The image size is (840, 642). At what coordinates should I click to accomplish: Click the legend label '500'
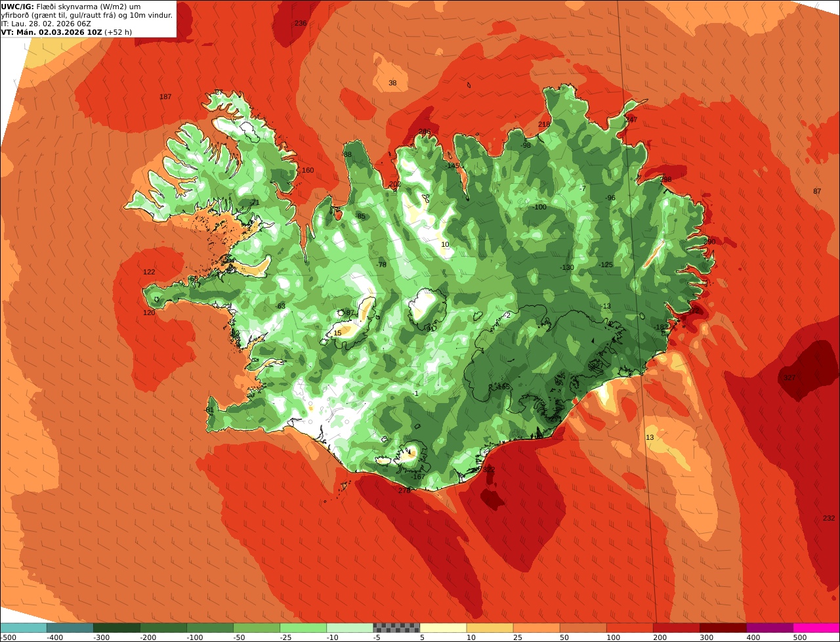799,637
